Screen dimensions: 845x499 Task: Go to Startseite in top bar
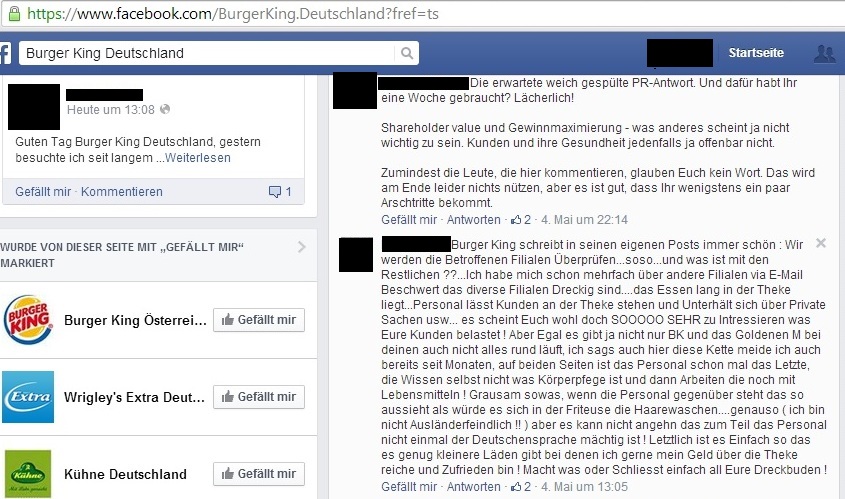pyautogui.click(x=756, y=53)
